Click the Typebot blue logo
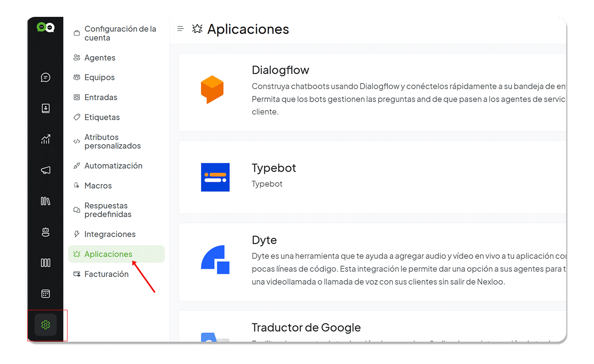The height and width of the screenshot is (364, 594). click(215, 177)
